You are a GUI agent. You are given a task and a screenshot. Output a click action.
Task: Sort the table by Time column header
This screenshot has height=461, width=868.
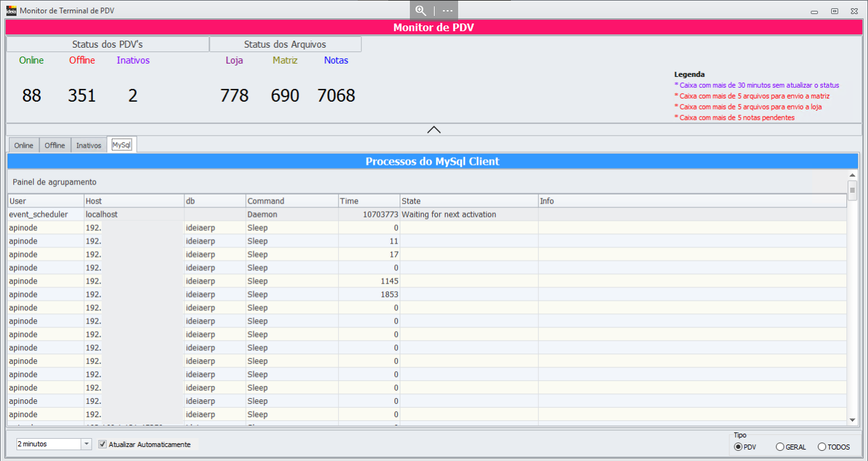369,201
